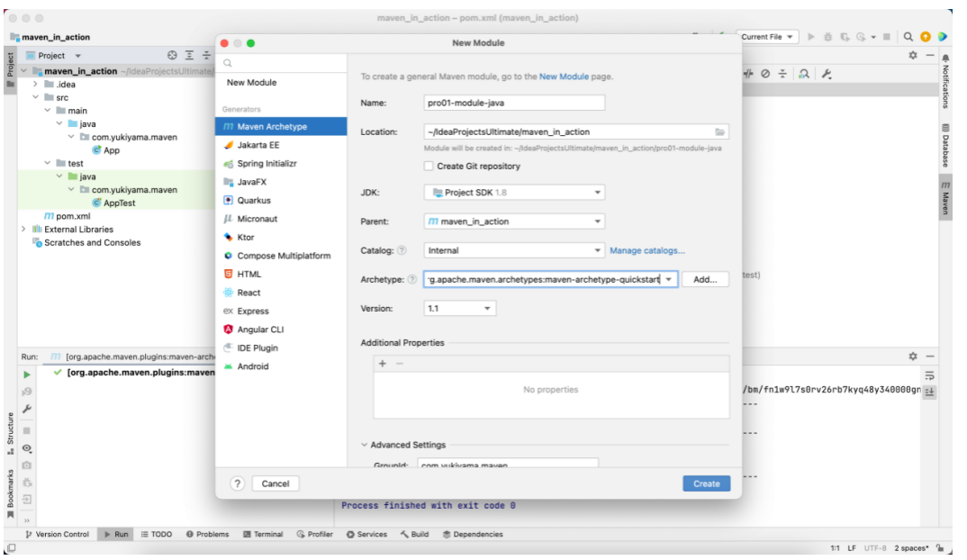Add a property with plus icon

point(383,364)
